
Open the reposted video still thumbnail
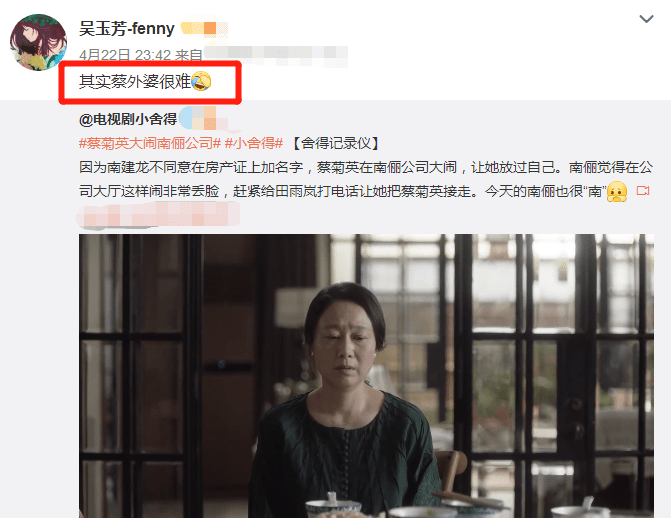click(366, 376)
